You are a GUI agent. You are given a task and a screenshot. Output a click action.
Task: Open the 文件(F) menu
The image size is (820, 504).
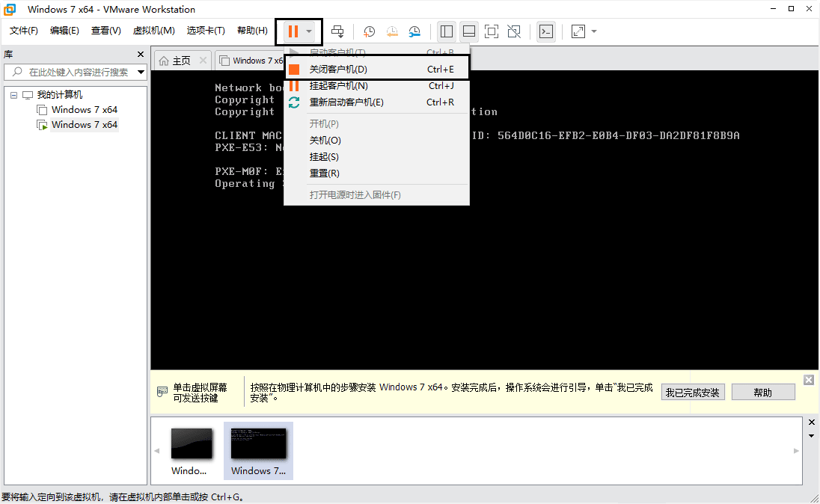pos(24,31)
